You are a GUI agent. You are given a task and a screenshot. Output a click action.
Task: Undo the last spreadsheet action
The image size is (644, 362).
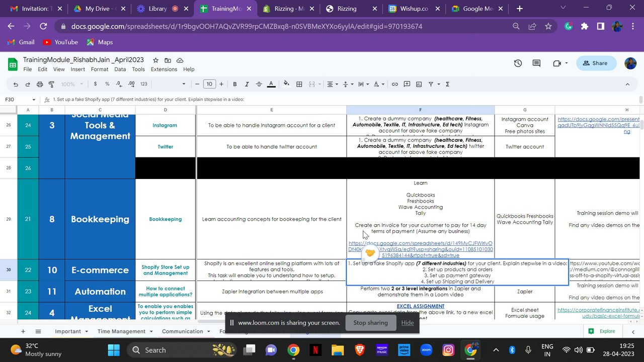(x=16, y=84)
